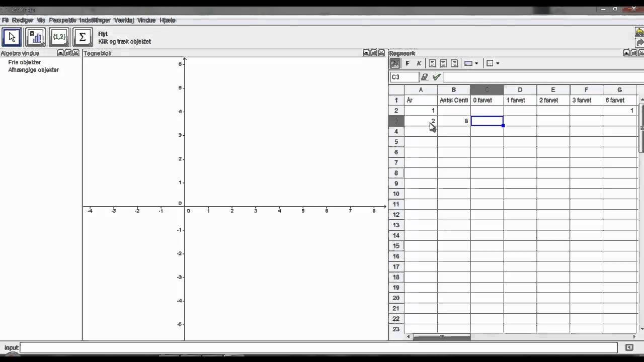Click the C3 cell name box
This screenshot has width=644, height=362.
point(404,77)
